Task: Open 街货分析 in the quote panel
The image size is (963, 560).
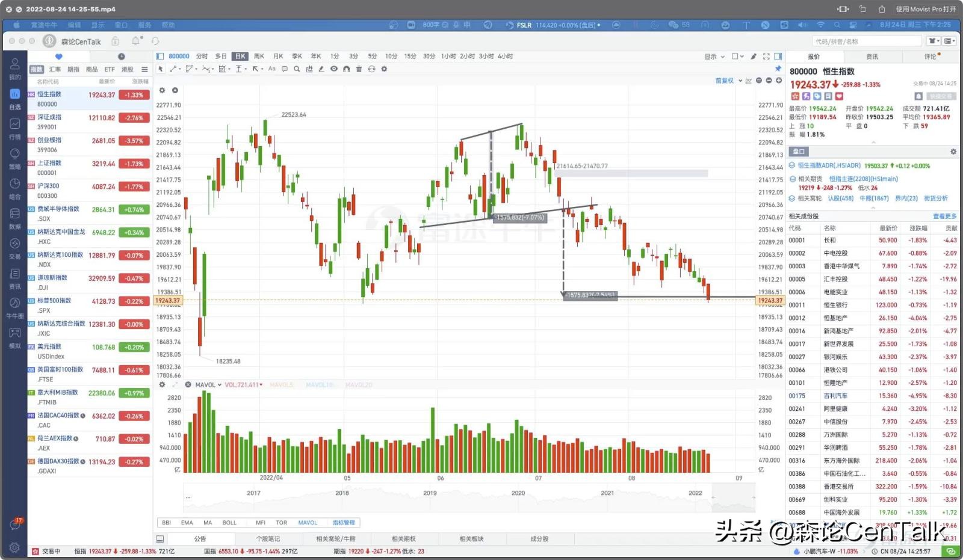Action: pyautogui.click(x=936, y=198)
